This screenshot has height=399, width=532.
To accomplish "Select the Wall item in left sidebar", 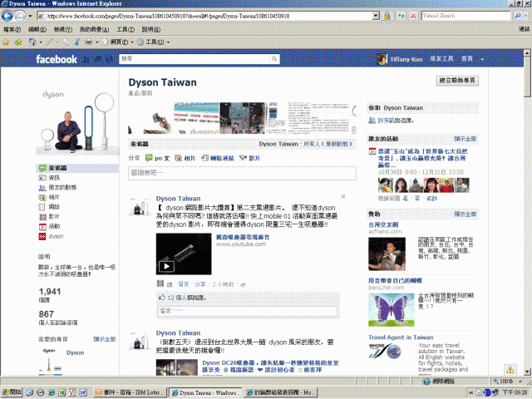I will click(77, 168).
